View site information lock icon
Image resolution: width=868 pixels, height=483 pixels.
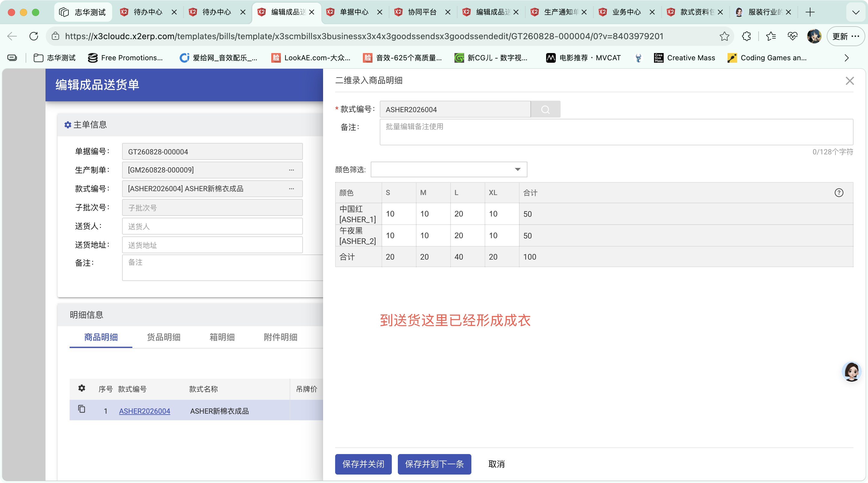[55, 36]
